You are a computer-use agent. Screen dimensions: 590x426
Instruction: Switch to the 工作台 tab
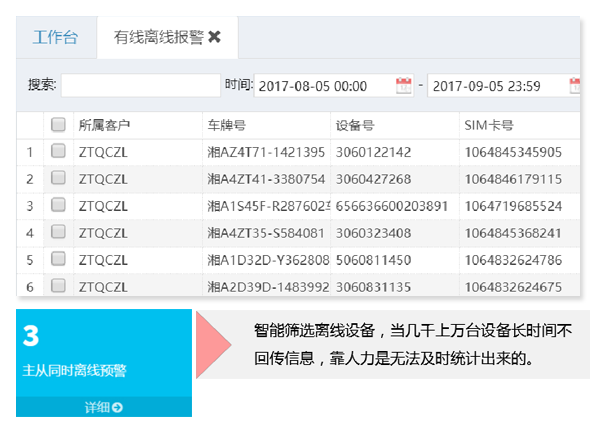coord(56,37)
